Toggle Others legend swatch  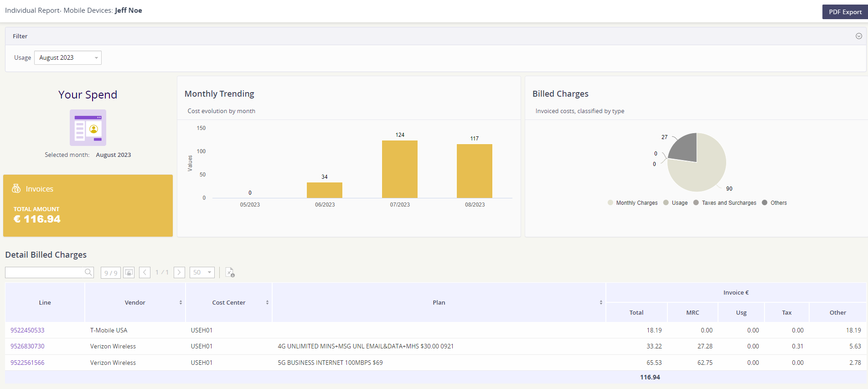(765, 202)
